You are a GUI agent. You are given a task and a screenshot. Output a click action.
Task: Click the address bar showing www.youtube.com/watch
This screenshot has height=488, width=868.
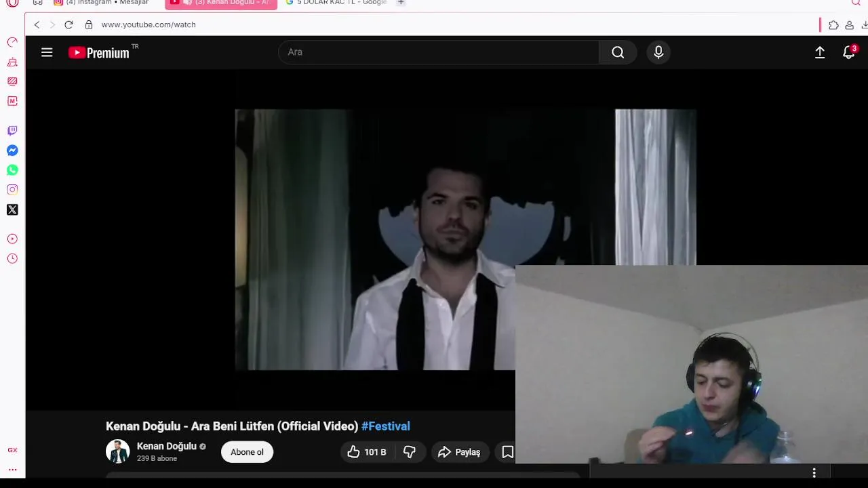pyautogui.click(x=149, y=24)
